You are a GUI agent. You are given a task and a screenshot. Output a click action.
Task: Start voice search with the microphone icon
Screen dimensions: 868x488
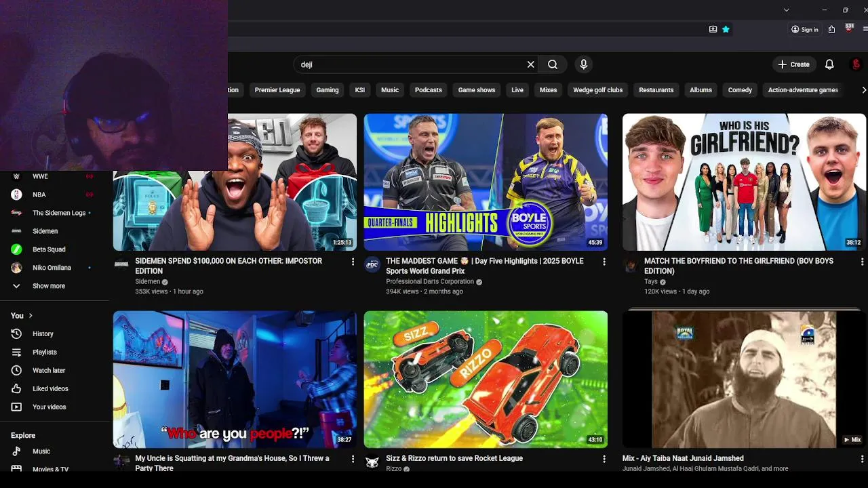(x=583, y=64)
